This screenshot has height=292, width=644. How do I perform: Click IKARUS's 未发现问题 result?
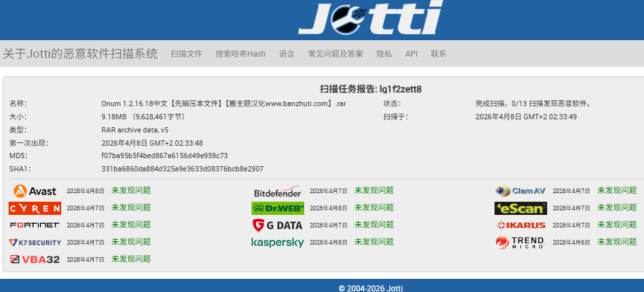[x=617, y=225]
